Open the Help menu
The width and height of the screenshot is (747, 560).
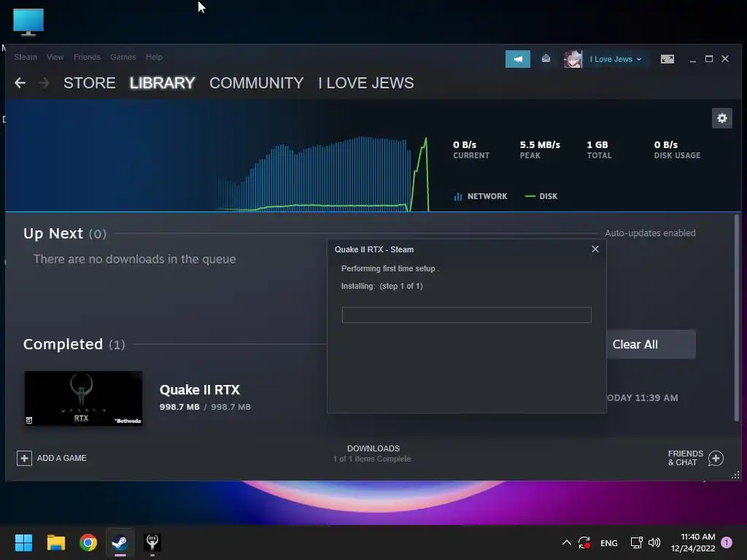(x=154, y=57)
